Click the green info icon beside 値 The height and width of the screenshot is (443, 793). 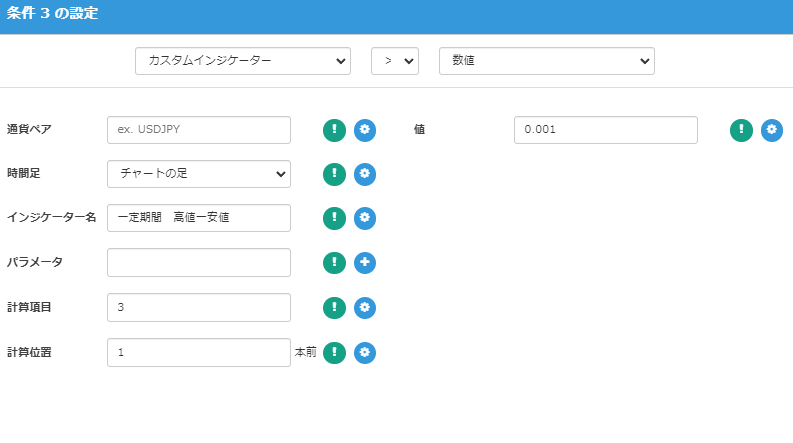tap(740, 130)
